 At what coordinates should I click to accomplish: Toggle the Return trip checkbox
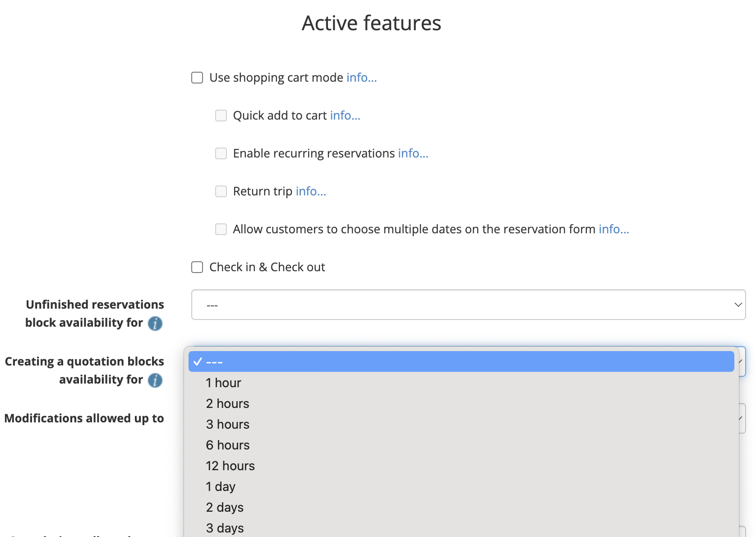click(x=221, y=191)
